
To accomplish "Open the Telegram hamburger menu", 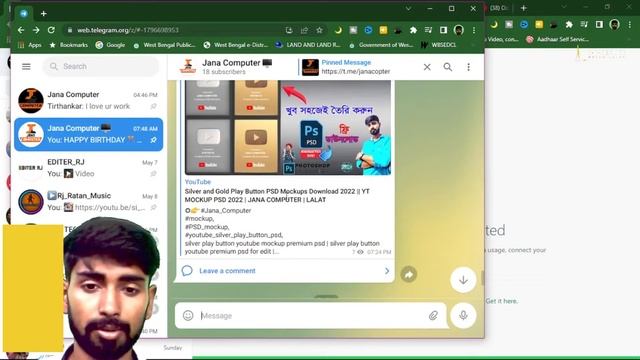I will click(x=26, y=66).
